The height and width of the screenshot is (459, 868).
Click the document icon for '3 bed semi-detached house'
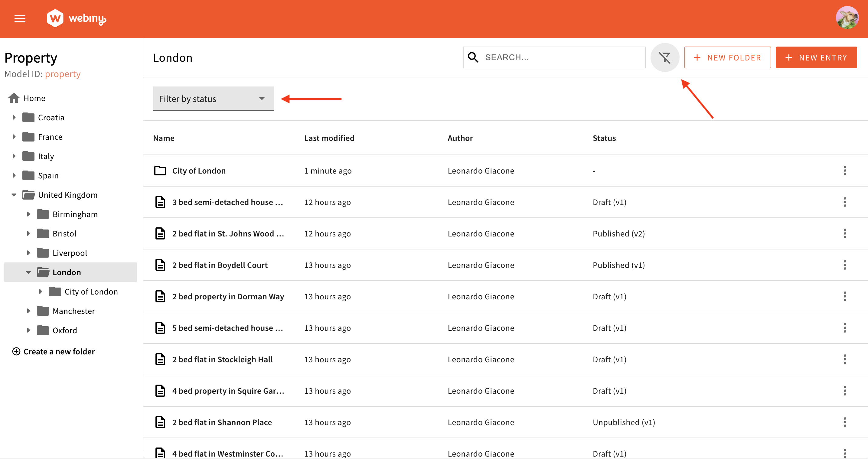[x=161, y=201]
